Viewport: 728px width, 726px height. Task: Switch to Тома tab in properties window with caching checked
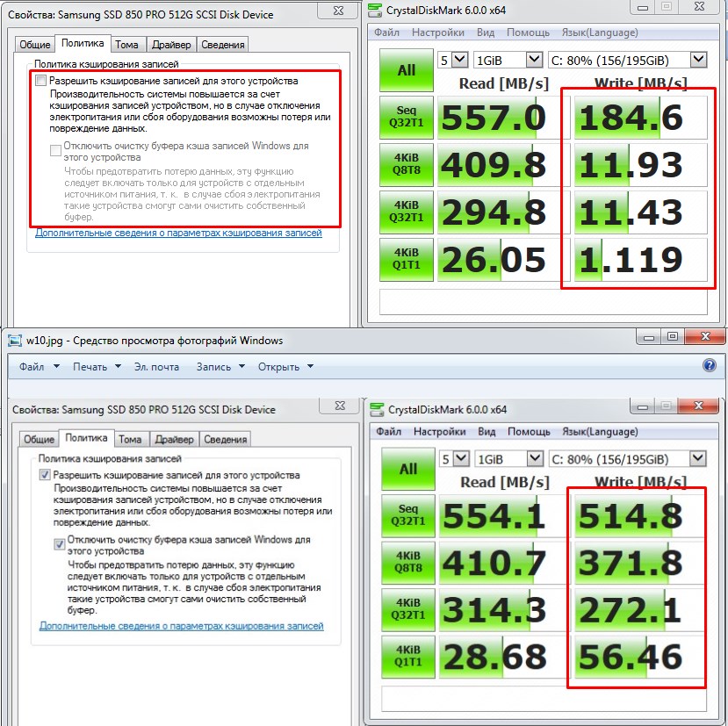[131, 439]
